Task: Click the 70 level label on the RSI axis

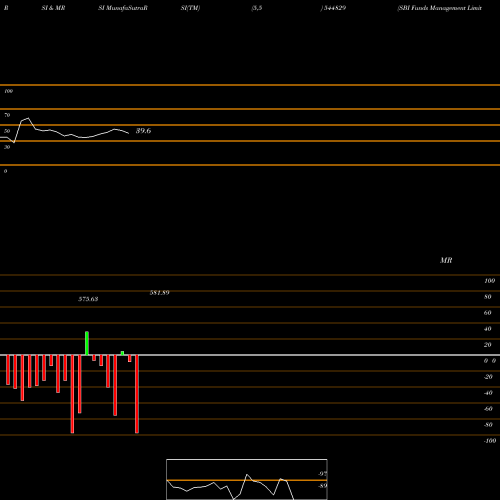Action: coord(7,115)
